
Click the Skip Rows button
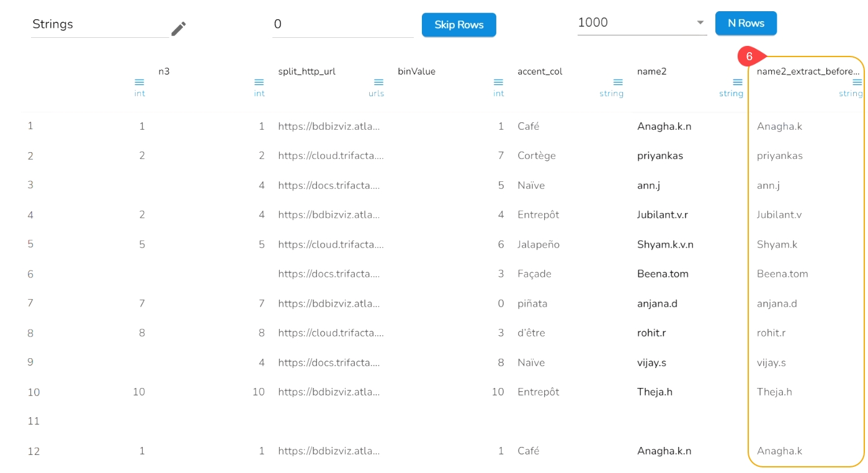[x=459, y=25]
